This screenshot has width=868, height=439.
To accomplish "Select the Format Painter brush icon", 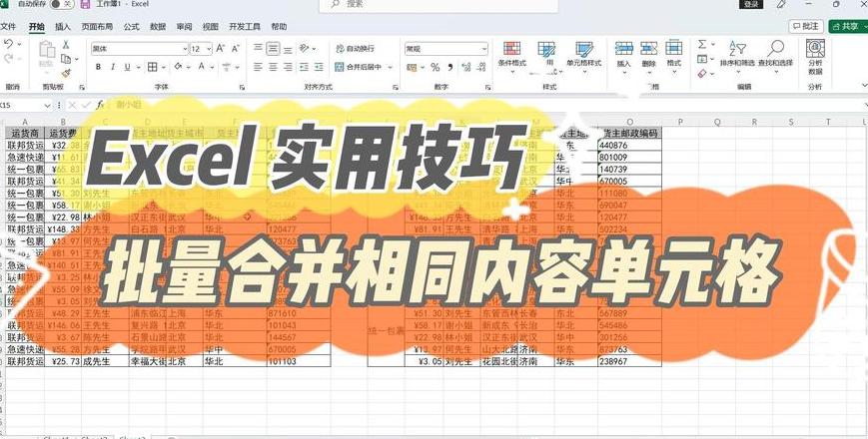I will tap(65, 73).
